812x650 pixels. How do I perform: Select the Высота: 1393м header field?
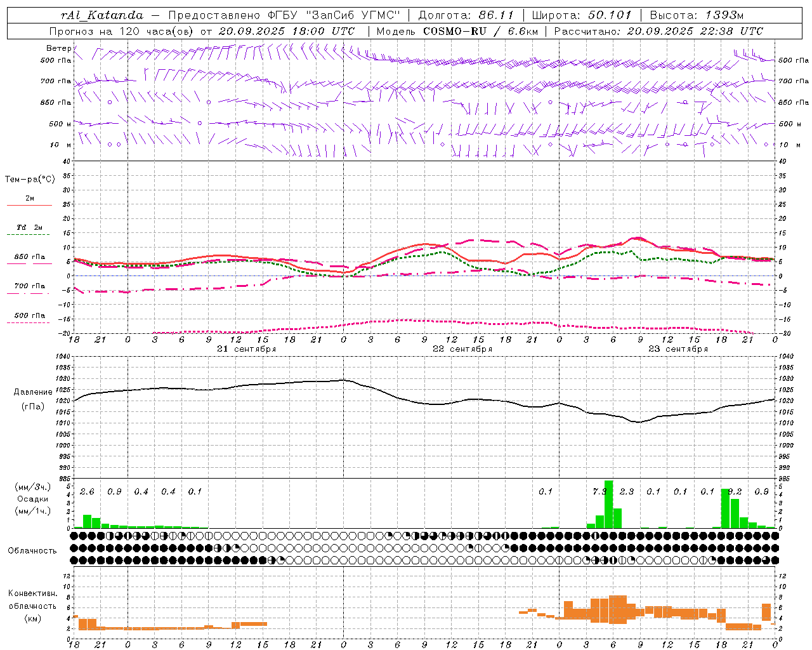point(697,15)
